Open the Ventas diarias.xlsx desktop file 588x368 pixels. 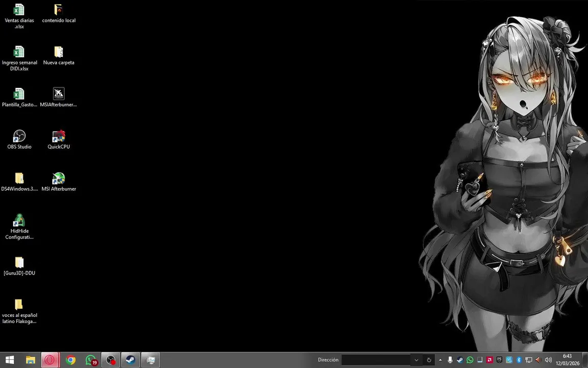click(19, 16)
